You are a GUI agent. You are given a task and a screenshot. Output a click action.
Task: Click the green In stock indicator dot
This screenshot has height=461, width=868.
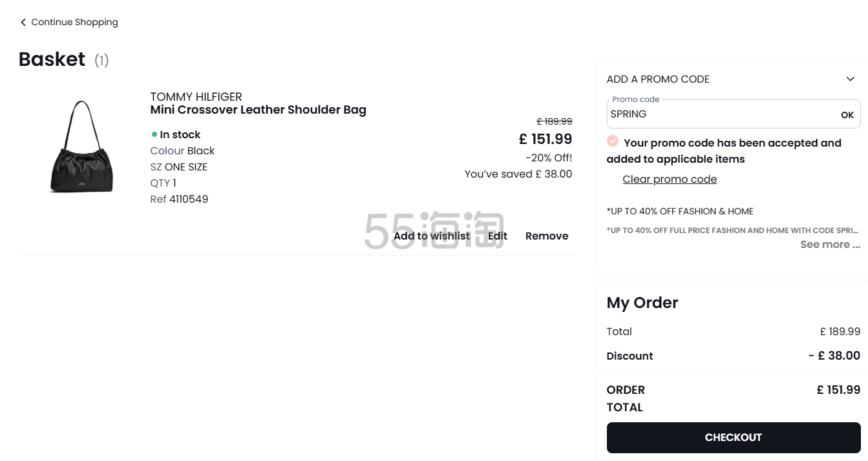(154, 135)
